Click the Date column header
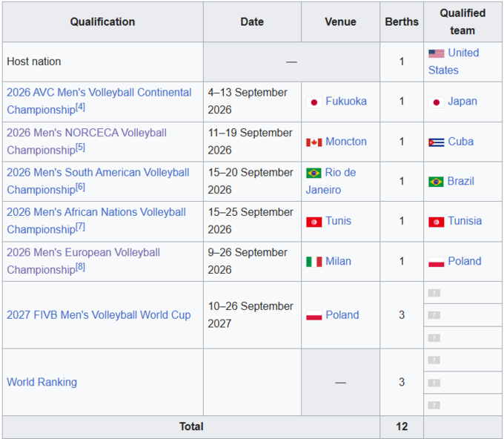The height and width of the screenshot is (439, 504). click(x=252, y=22)
